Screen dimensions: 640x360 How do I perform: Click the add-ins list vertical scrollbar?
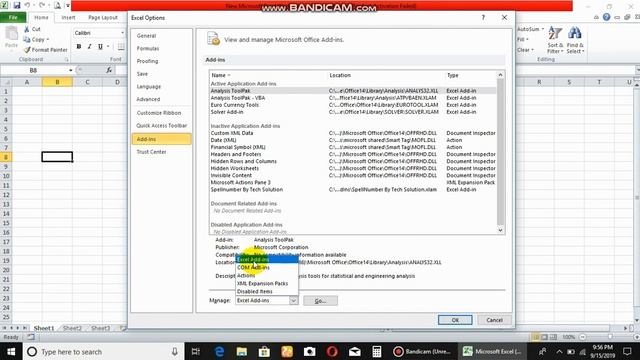500,153
